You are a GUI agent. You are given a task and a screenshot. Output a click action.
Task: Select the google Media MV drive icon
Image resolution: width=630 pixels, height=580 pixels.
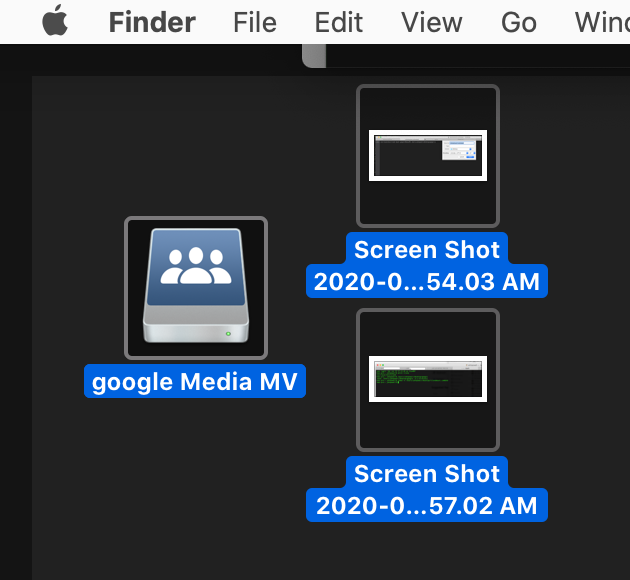[196, 288]
